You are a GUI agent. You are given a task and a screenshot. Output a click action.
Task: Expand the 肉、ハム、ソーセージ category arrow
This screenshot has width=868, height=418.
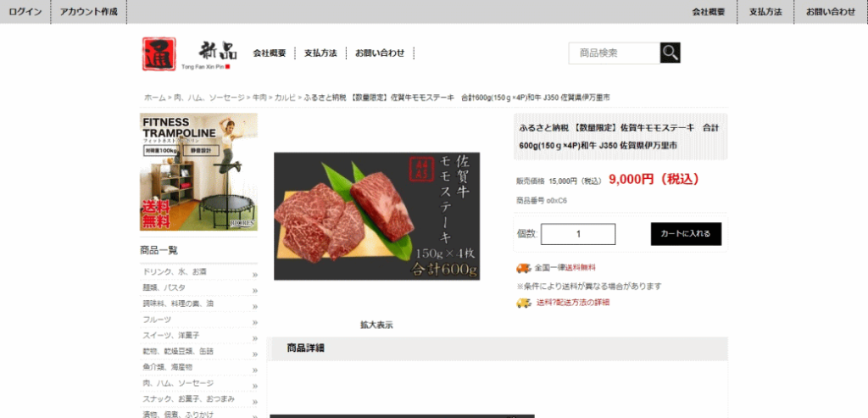(x=255, y=386)
